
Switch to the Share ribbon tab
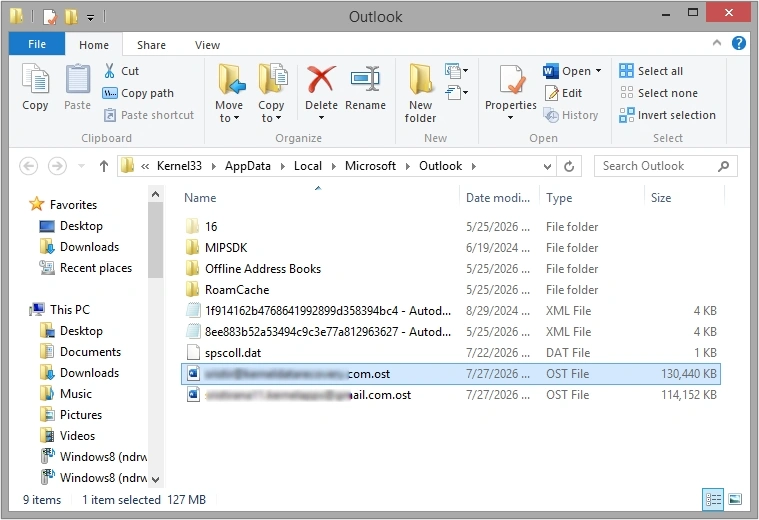click(151, 45)
